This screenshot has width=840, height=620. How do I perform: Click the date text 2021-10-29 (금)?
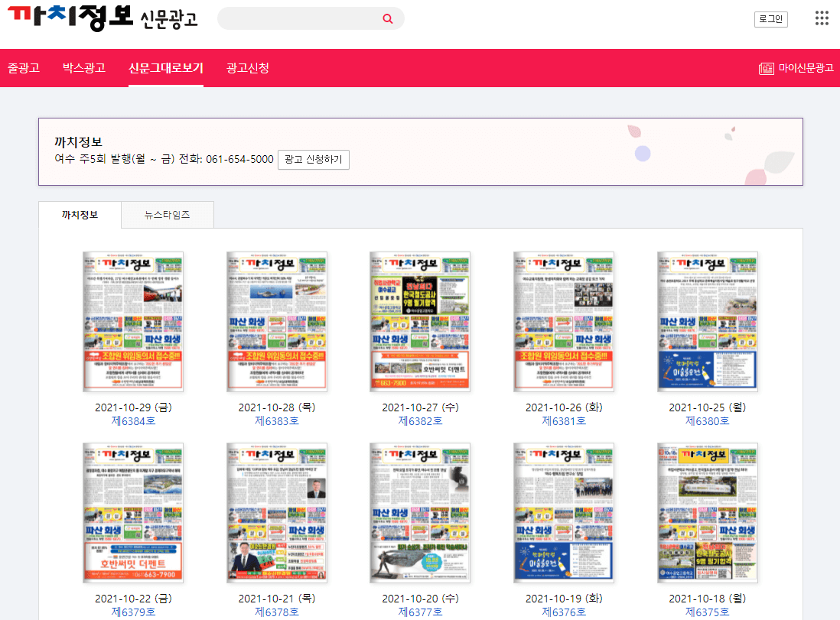(x=133, y=407)
